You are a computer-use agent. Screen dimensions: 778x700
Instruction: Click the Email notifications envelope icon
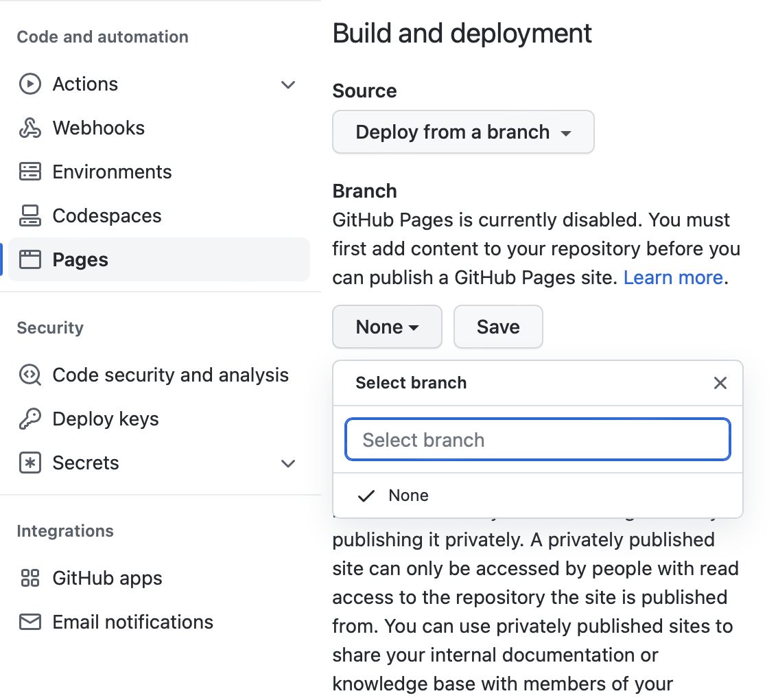click(30, 622)
